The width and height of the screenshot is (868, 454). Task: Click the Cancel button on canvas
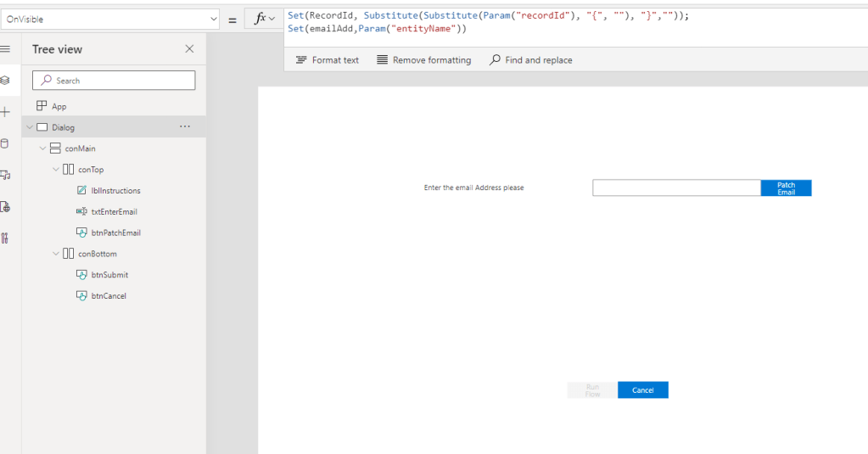click(642, 390)
